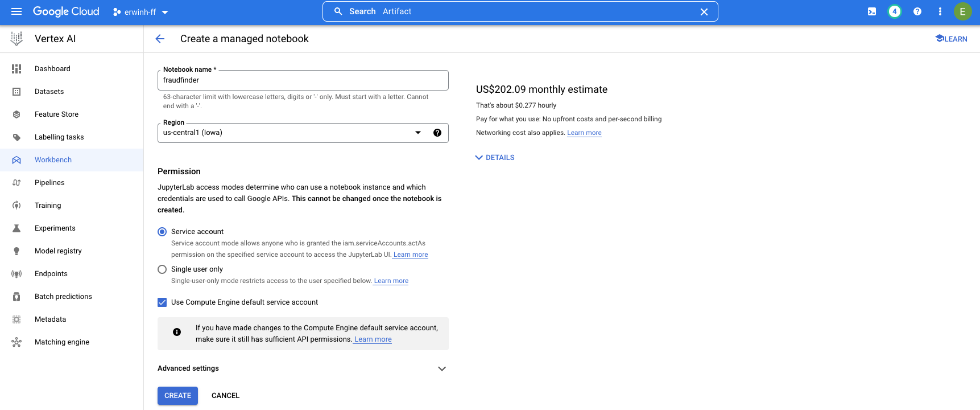The image size is (980, 410).
Task: Collapse the DETAILS pricing section
Action: coord(494,157)
